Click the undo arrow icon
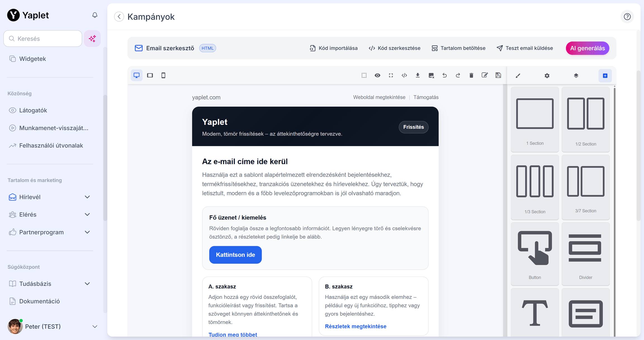This screenshot has width=644, height=340. pos(444,75)
